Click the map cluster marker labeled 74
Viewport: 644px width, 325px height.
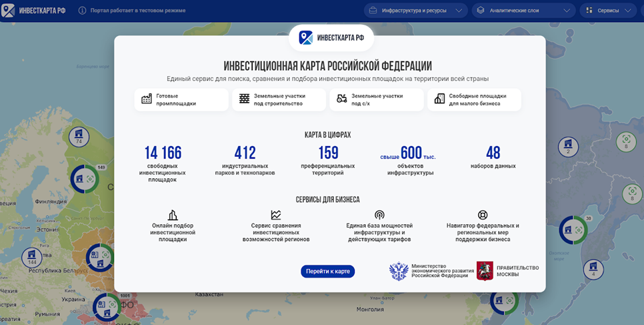(79, 137)
